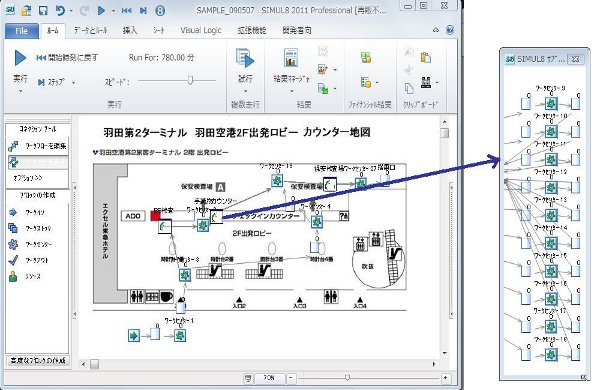Click the help icon in ribbon corner
Screen dimensions: 600x390
coord(450,30)
